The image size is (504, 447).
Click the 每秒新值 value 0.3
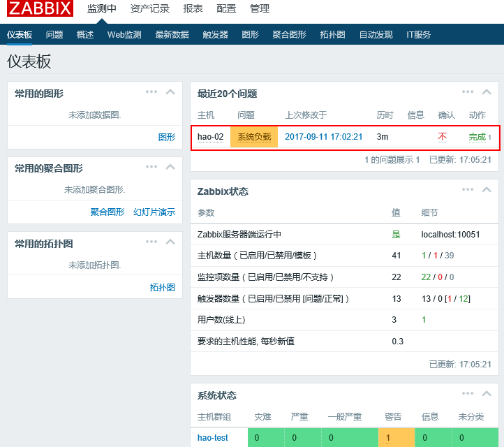tap(398, 342)
